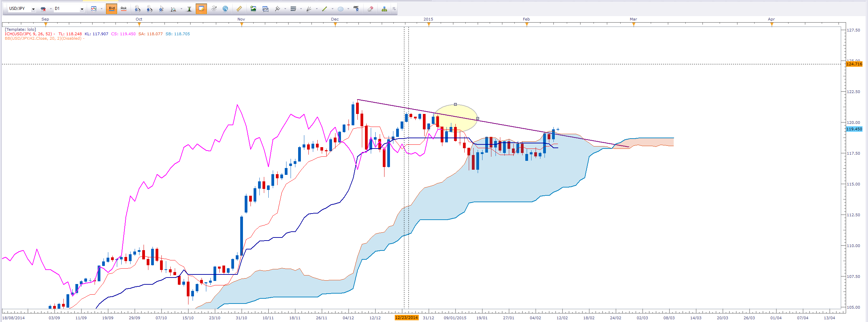The image size is (868, 322).
Task: Click the SA: 118.077 value
Action: [150, 34]
